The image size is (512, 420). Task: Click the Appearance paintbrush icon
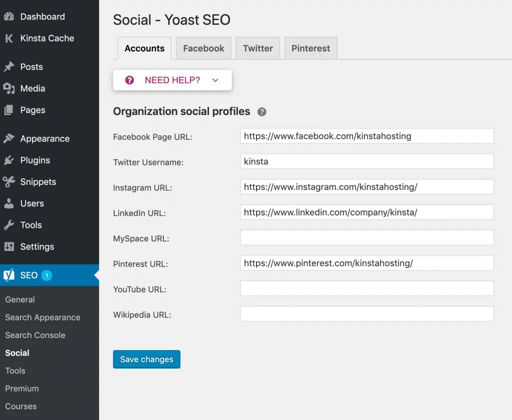click(10, 138)
